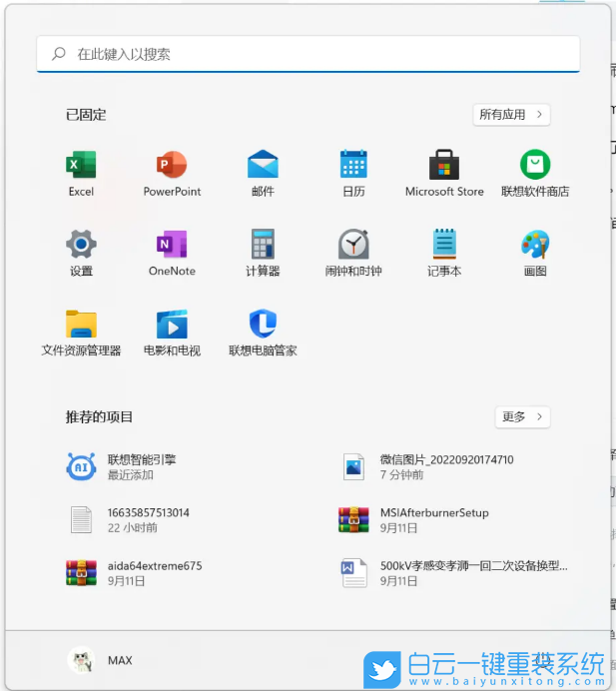The width and height of the screenshot is (616, 694).
Task: Click the search magnifier icon
Action: [59, 54]
